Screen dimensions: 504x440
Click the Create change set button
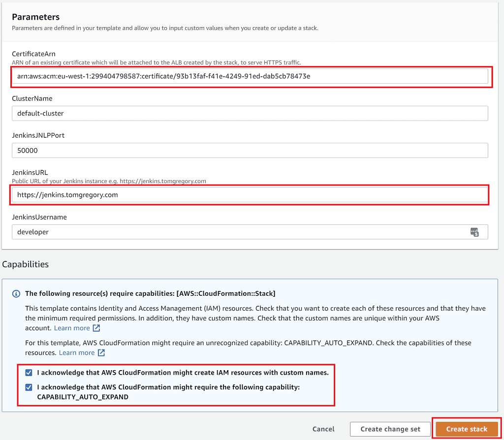pyautogui.click(x=390, y=429)
